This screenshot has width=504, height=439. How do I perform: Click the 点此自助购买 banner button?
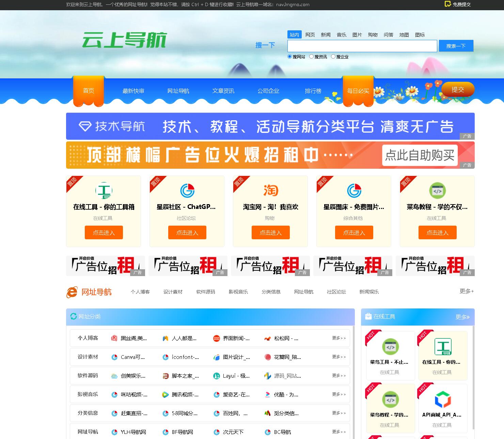[420, 155]
